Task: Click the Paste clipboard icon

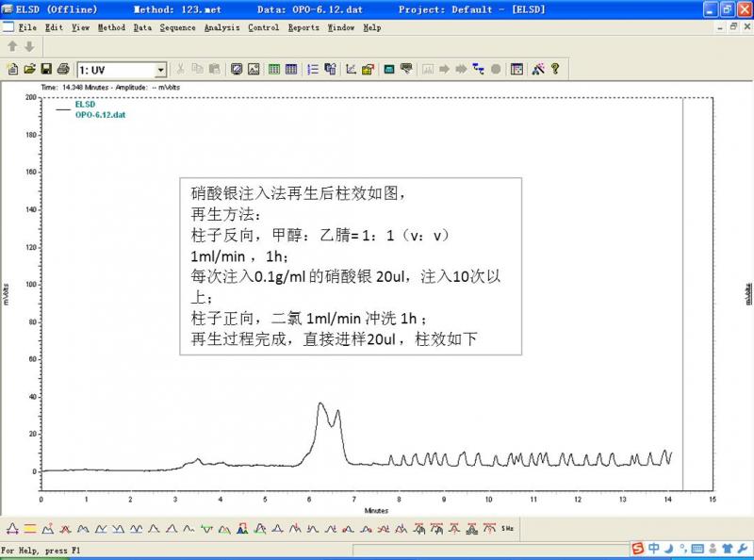Action: point(215,69)
